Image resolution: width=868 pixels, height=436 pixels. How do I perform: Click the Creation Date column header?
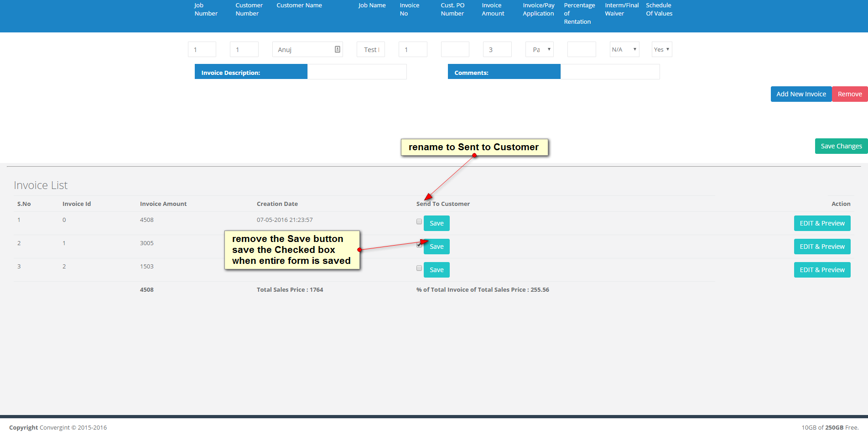277,204
